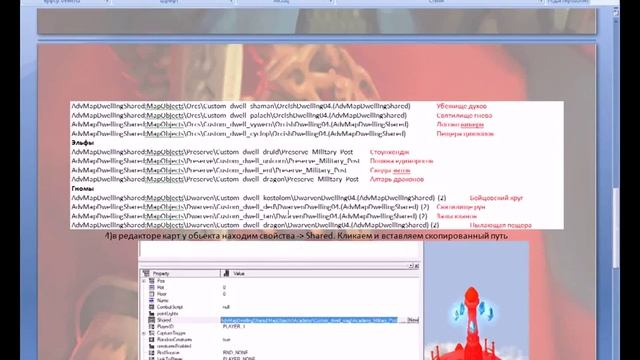Image resolution: width=640 pixels, height=360 pixels.
Task: Click the Гномы heading in document
Action: tap(83, 189)
